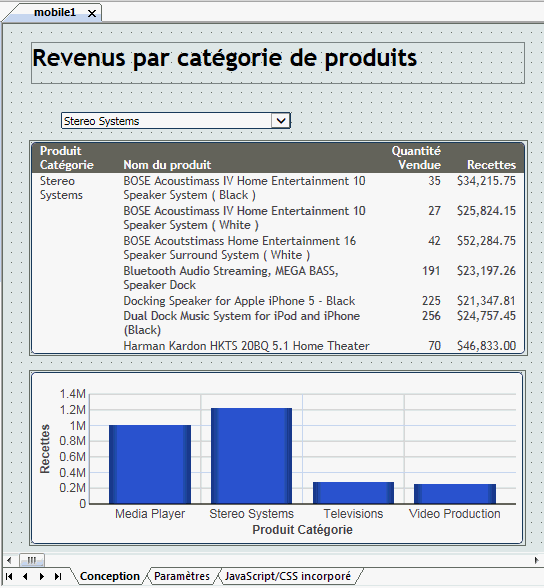Image resolution: width=544 pixels, height=588 pixels.
Task: Click the Produit Catégorie x-axis title
Action: 302,530
